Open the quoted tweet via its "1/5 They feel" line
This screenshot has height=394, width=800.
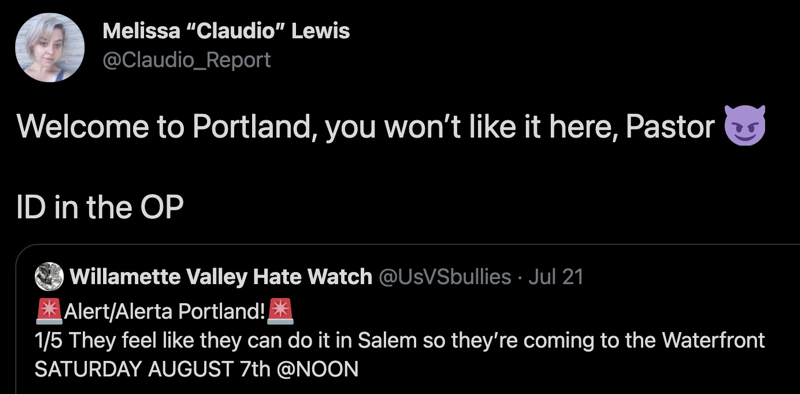[x=399, y=341]
